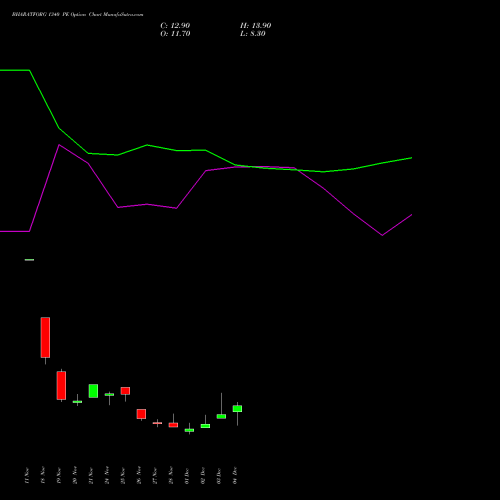Click the '26 Nov' date axis label
The width and height of the screenshot is (500, 500).
139,475
